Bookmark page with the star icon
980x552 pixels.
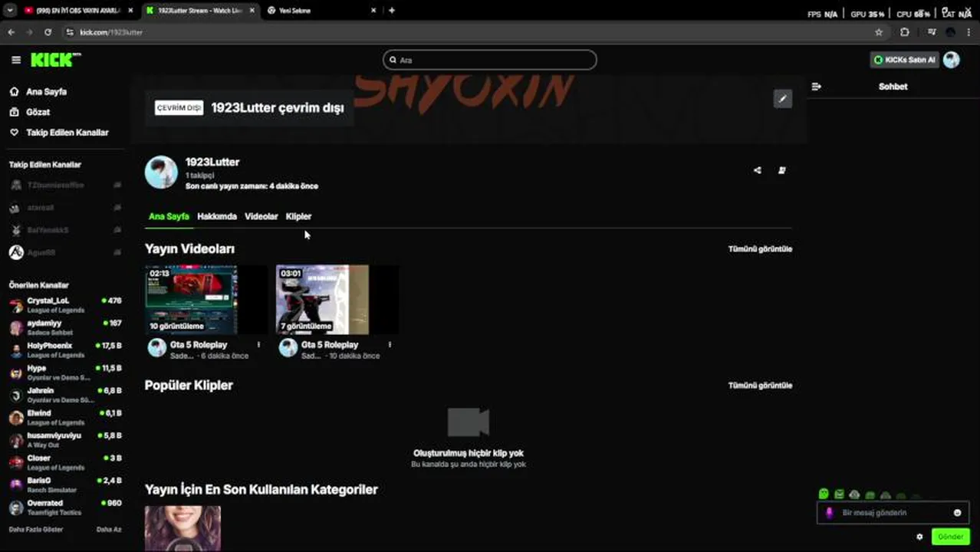(879, 32)
